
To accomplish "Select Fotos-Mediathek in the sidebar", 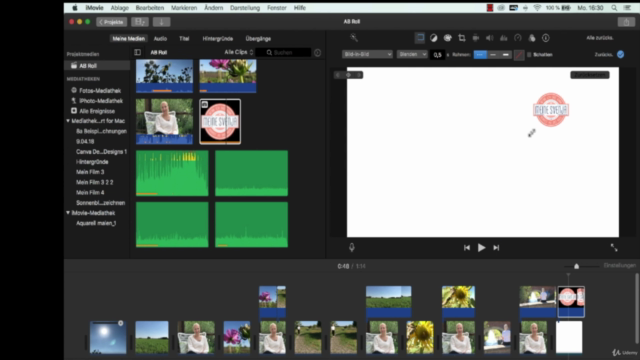I will click(100, 90).
